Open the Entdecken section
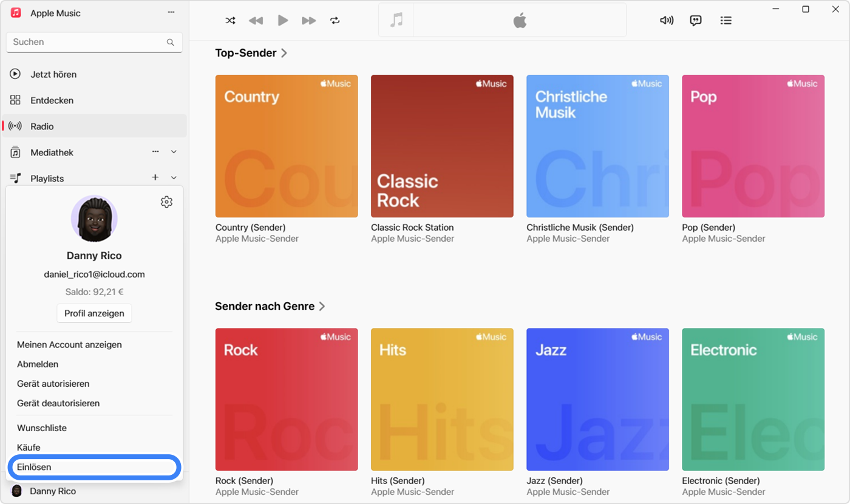 [x=95, y=100]
